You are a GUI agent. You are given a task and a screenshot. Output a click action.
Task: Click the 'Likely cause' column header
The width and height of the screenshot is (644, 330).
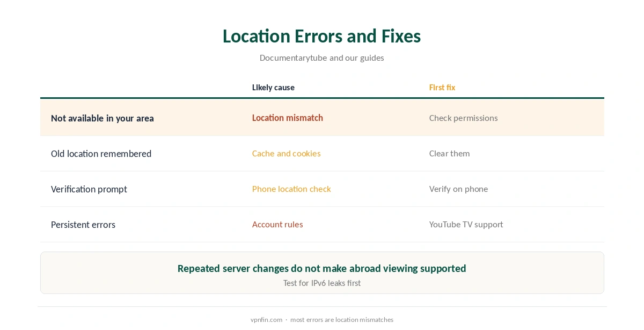coord(273,88)
